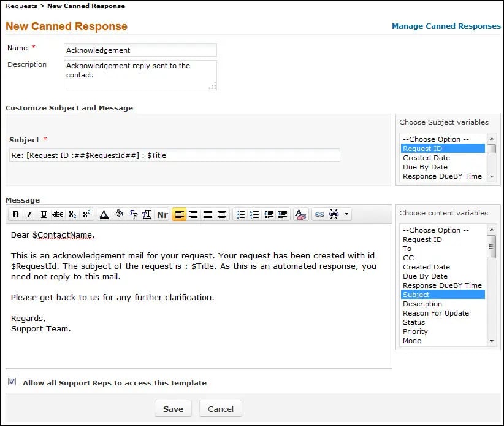Open the Manage Canned Responses link
This screenshot has width=504, height=426.
446,26
